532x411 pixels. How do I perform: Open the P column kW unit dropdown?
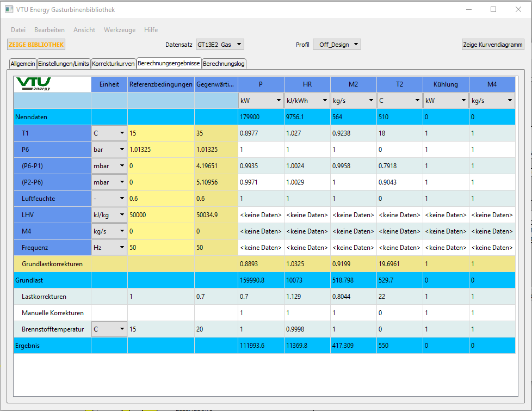[x=261, y=101]
